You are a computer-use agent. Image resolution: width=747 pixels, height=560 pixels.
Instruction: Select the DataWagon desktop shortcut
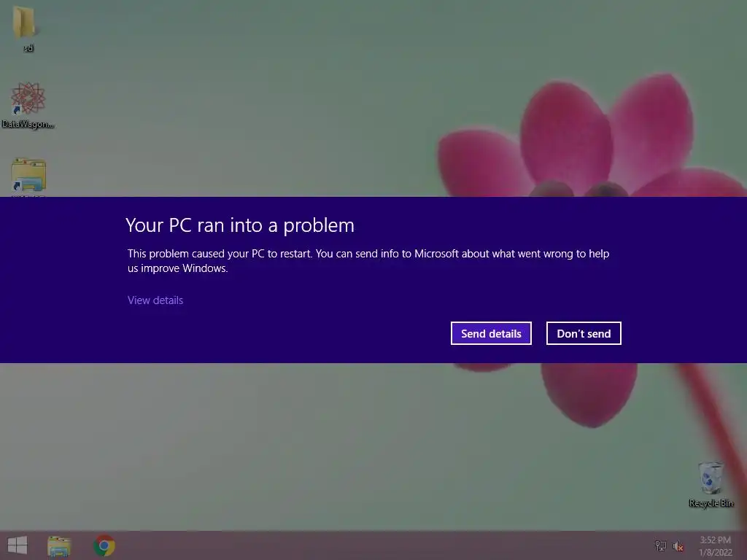coord(28,105)
